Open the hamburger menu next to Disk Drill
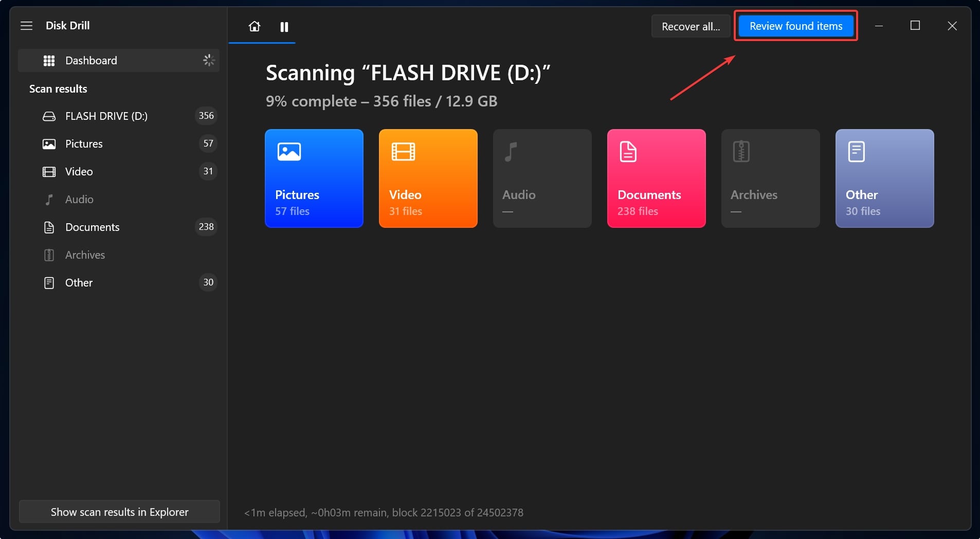Image resolution: width=980 pixels, height=539 pixels. click(26, 26)
